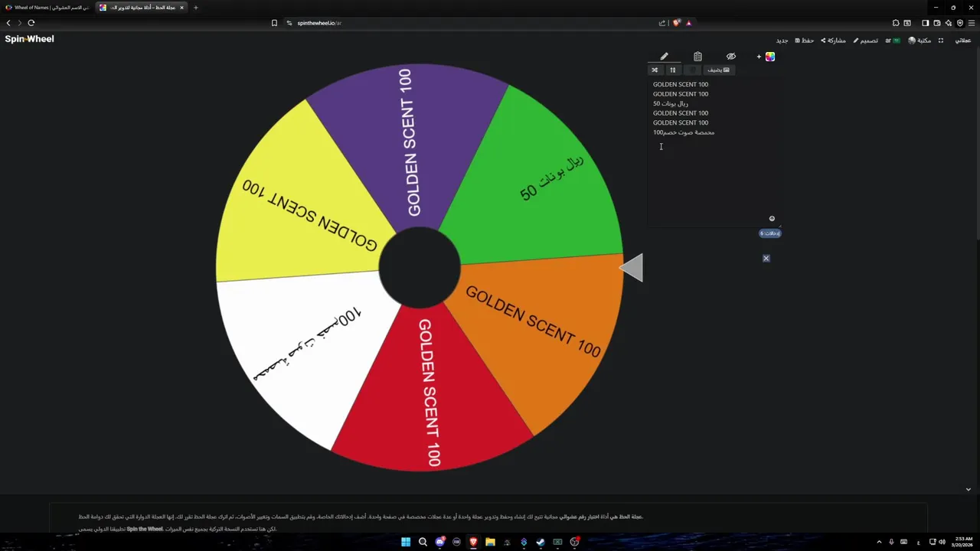980x551 pixels.
Task: Click the محمصة صوت خصم100 entry line
Action: coord(684,132)
